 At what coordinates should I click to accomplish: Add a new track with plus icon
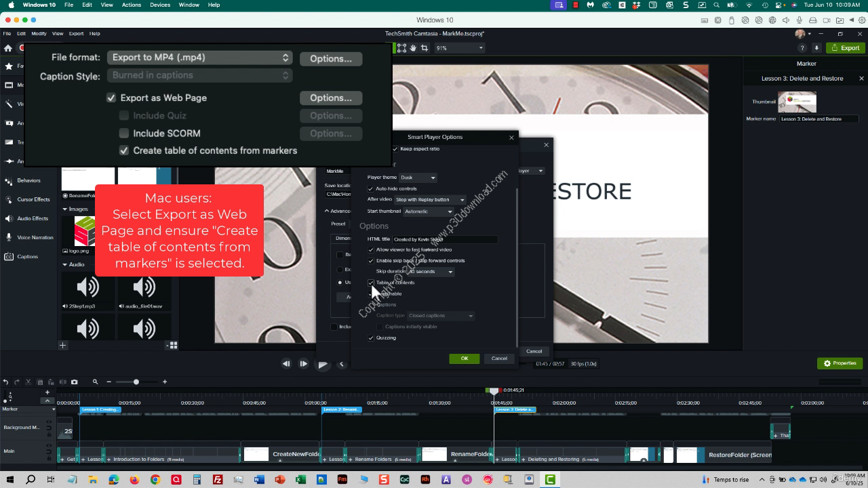coord(47,392)
